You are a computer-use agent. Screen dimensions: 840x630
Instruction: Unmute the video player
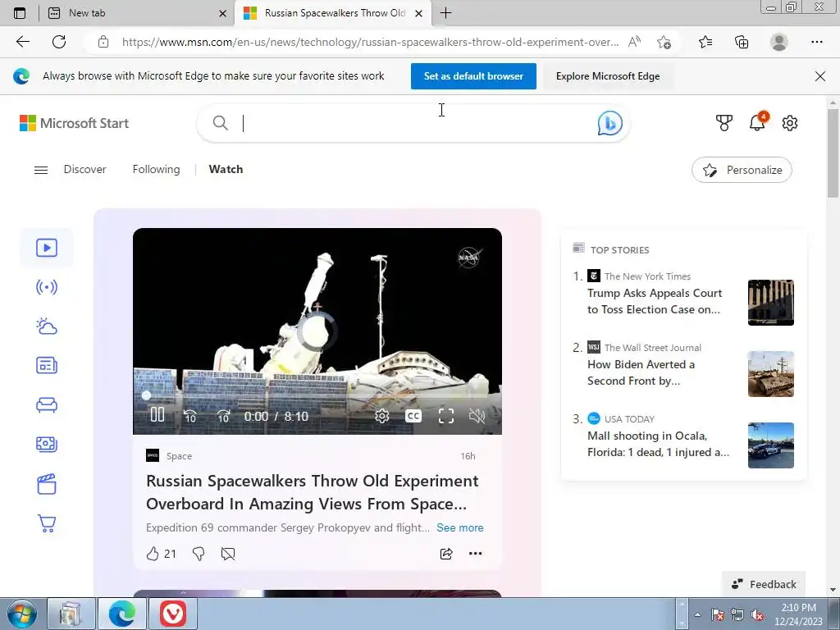point(477,416)
